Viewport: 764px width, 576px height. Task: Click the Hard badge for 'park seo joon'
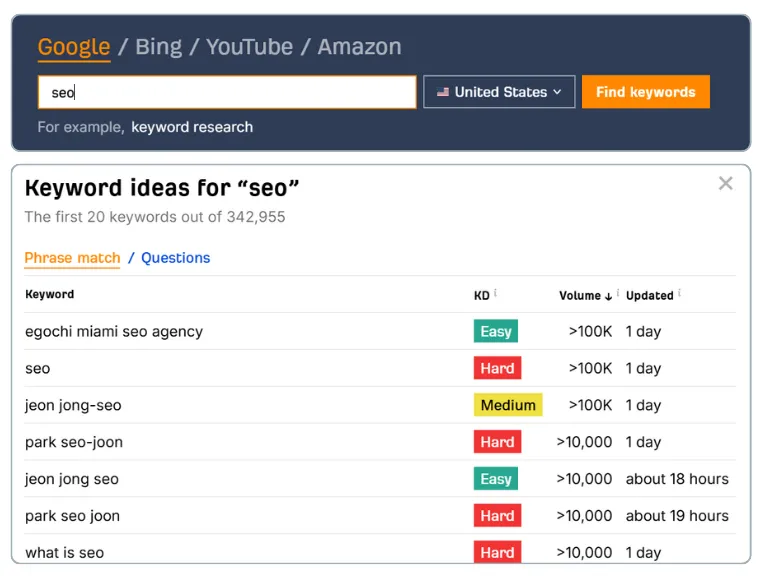coord(497,516)
